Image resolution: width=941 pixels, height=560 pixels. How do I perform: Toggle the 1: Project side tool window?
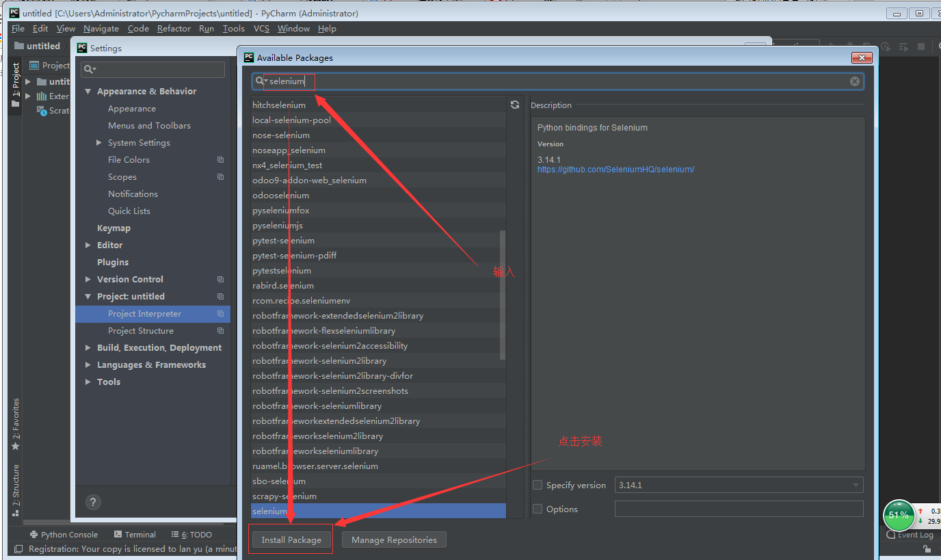[x=16, y=85]
